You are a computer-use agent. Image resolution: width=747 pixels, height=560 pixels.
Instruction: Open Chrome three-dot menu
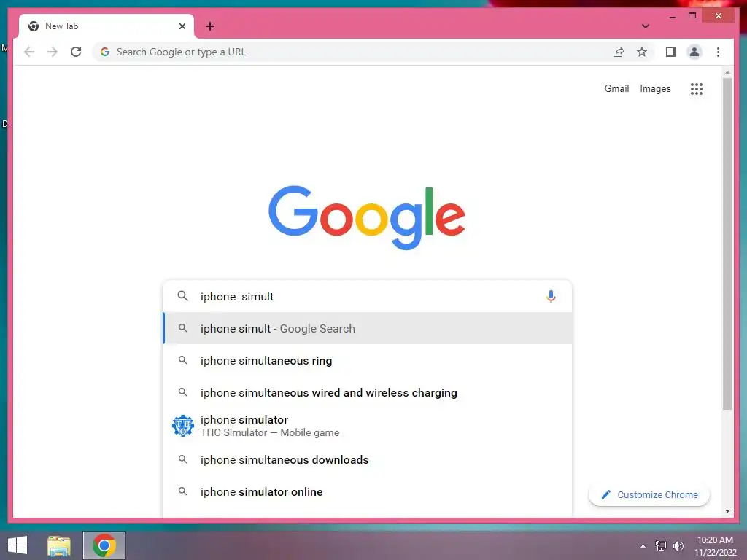click(x=718, y=52)
